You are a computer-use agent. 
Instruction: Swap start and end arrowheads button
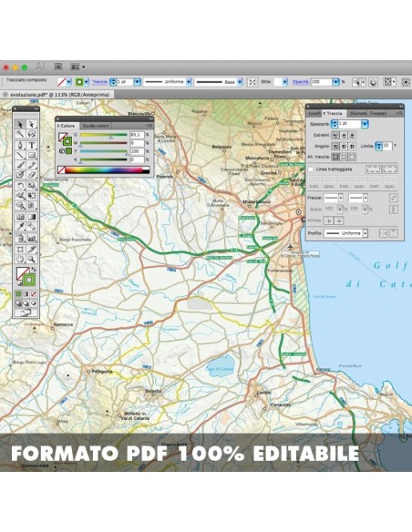click(394, 198)
